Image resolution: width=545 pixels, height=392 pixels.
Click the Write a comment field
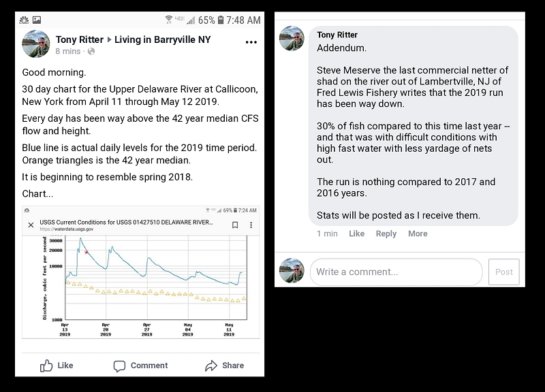(x=396, y=272)
